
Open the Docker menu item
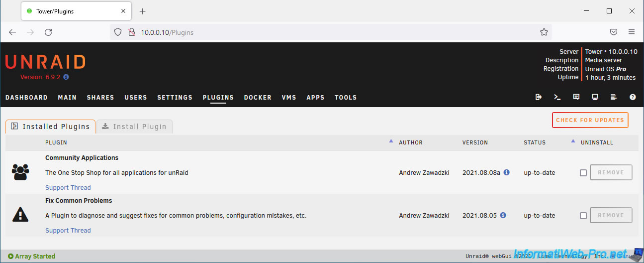(x=258, y=98)
